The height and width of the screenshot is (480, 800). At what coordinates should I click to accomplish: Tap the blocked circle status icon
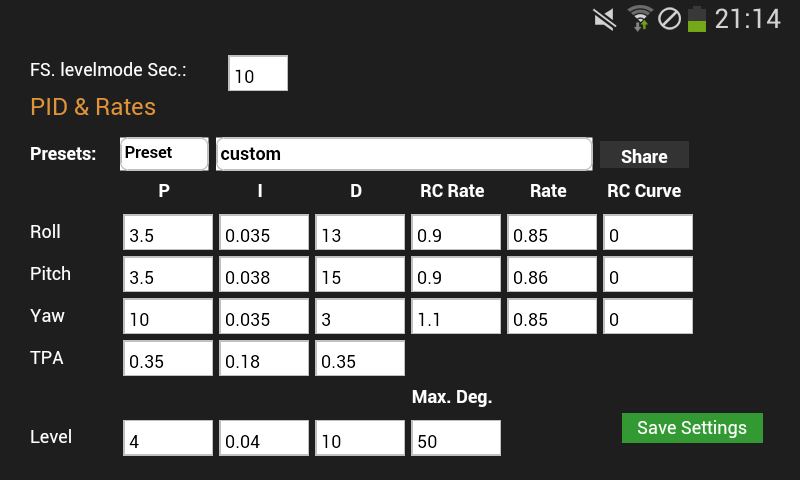click(x=669, y=18)
